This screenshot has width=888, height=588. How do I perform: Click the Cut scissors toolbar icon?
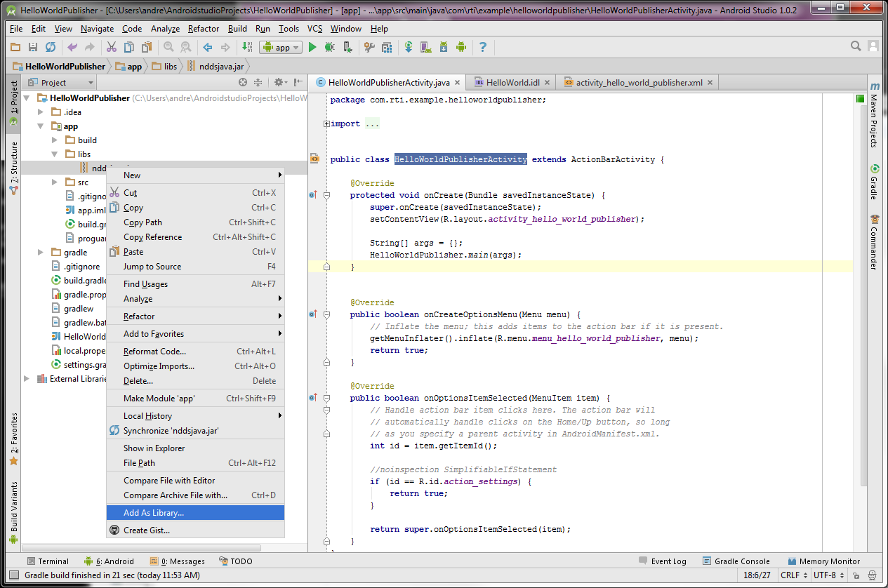pos(111,47)
